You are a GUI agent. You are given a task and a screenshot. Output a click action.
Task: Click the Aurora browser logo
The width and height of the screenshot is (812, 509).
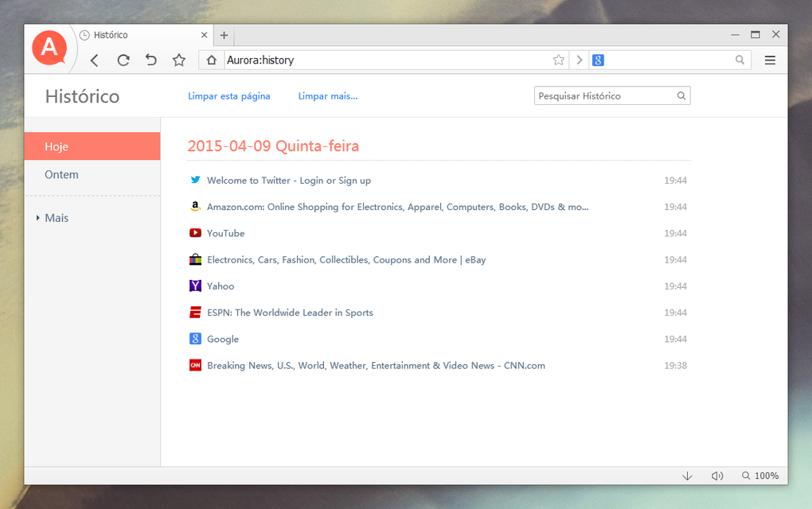(49, 48)
